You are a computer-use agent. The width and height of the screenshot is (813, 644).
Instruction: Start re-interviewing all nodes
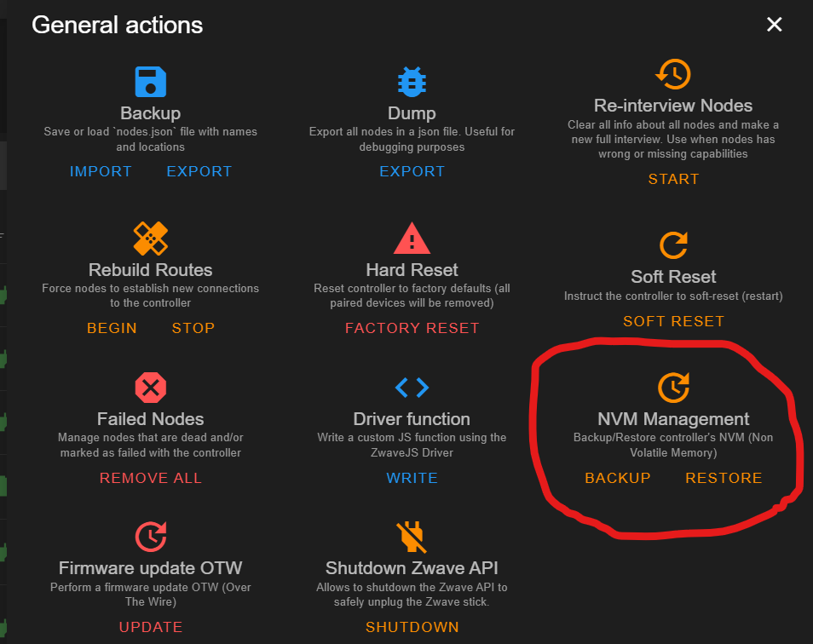tap(673, 179)
